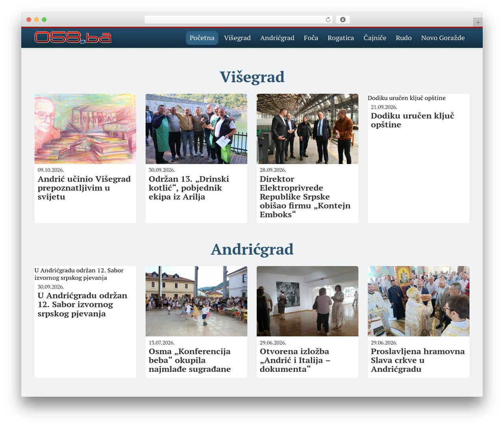
Task: Open the children's conference square photo
Action: [x=196, y=301]
